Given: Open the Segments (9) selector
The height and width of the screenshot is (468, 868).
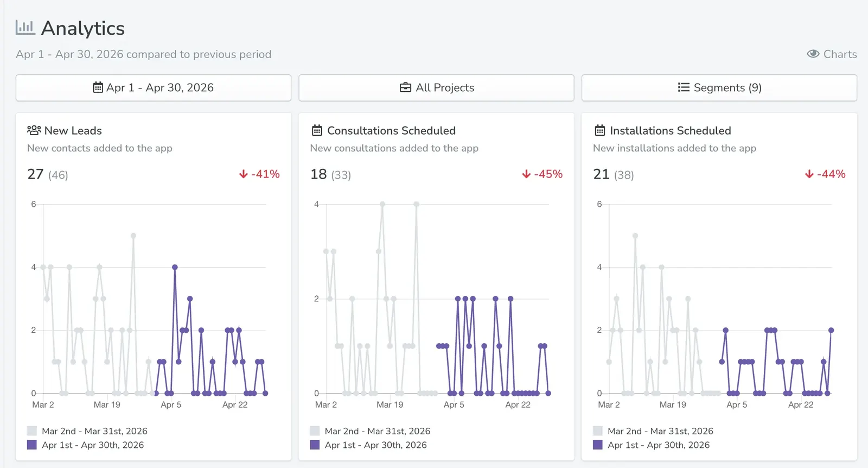Looking at the screenshot, I should pyautogui.click(x=719, y=87).
